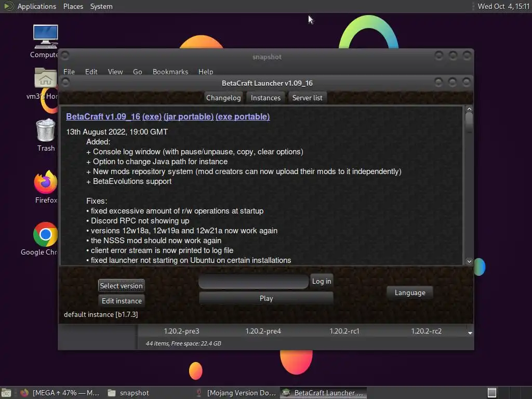Open Bookmarks menu in snapshot window

[x=170, y=72]
